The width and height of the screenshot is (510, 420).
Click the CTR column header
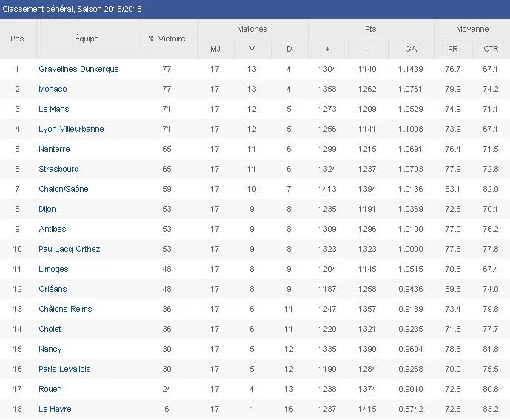[x=490, y=49]
